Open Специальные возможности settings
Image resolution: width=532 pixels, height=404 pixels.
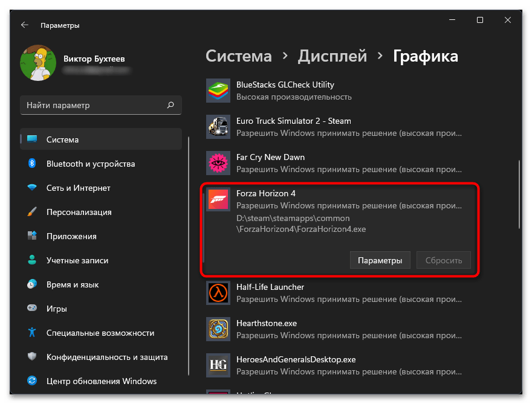pos(101,333)
